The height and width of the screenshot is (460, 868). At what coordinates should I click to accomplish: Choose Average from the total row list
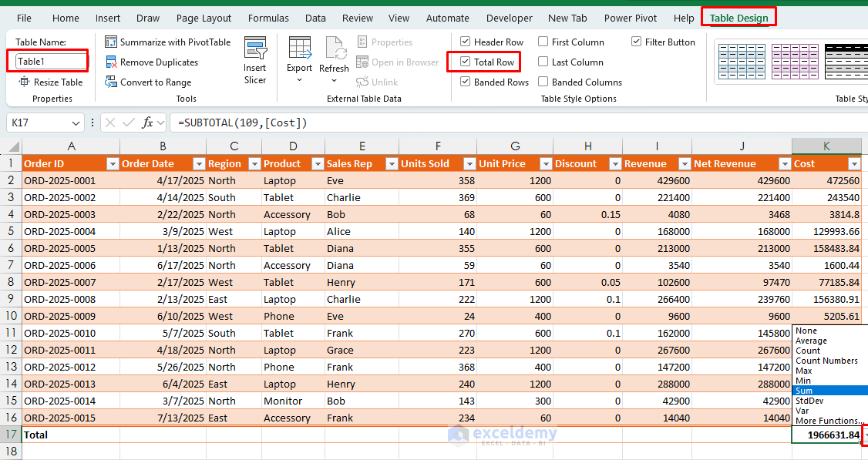coord(811,341)
